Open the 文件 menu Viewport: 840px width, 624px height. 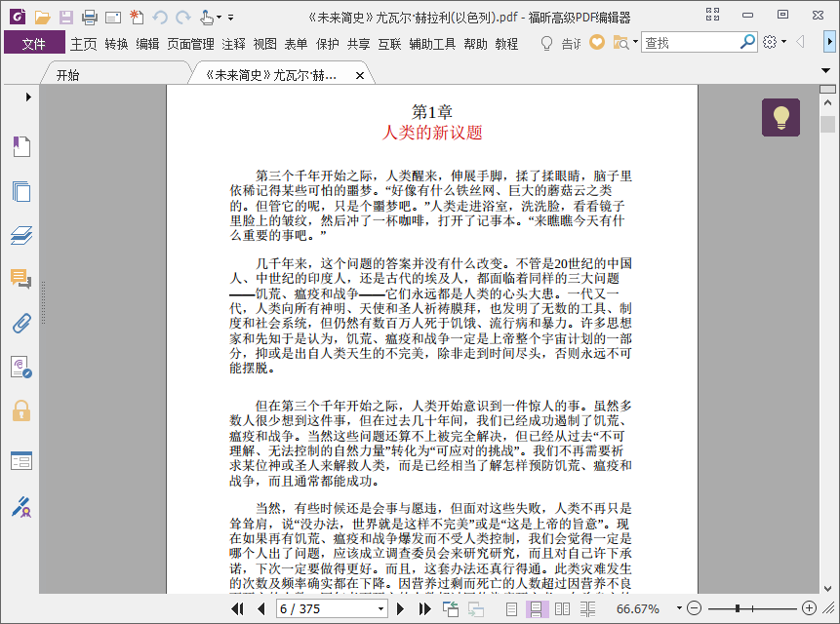tap(34, 43)
